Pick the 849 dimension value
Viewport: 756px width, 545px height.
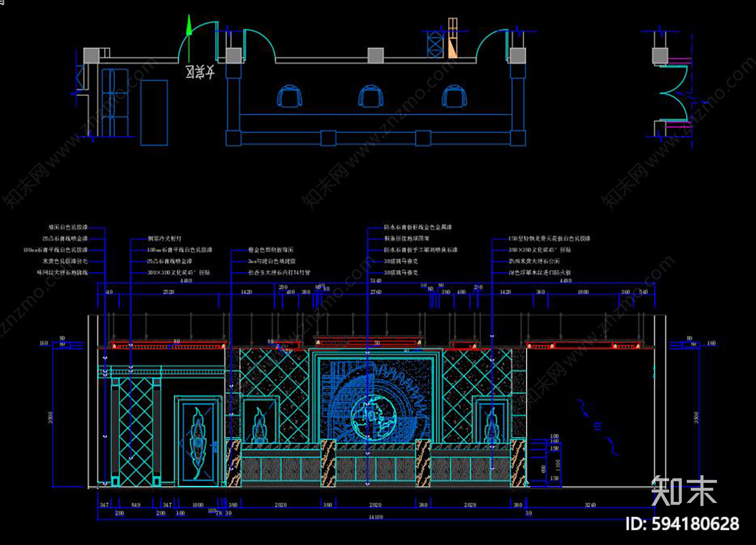(x=136, y=505)
